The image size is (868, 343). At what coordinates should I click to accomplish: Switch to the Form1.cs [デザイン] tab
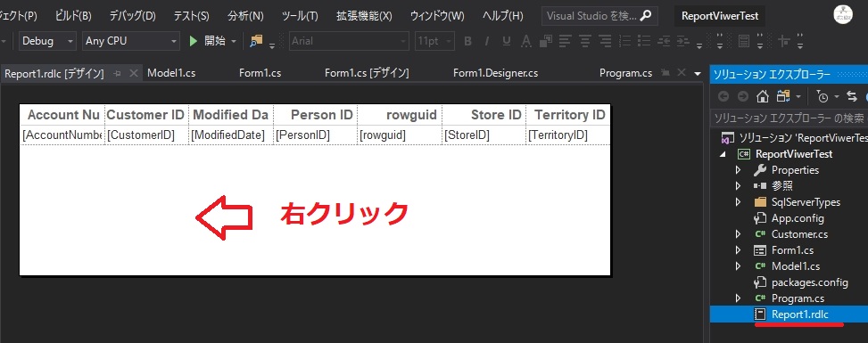coord(367,73)
